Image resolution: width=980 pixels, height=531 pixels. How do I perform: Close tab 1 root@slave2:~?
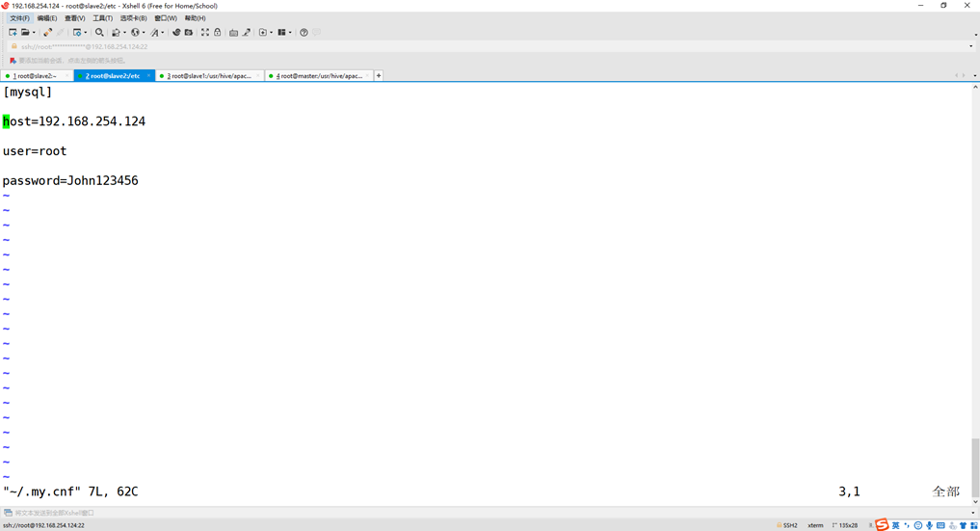66,75
